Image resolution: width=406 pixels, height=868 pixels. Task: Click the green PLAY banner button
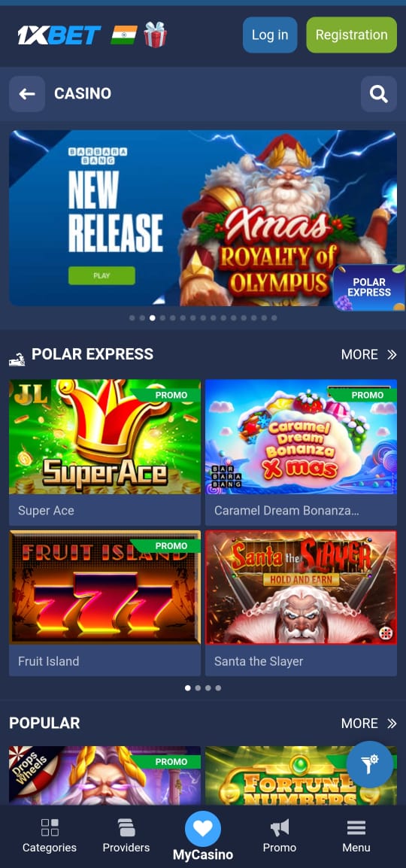point(101,275)
